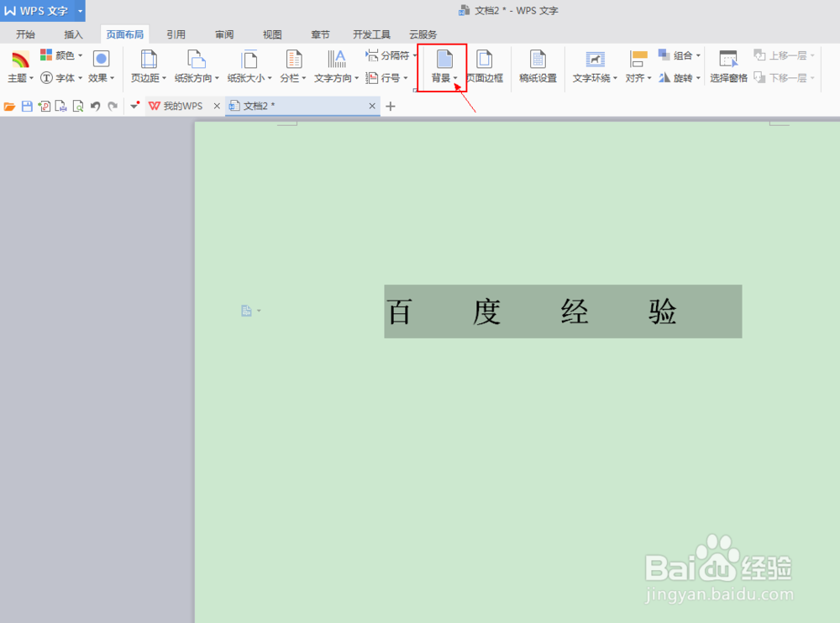
Task: Click the Undo arrow icon
Action: (x=95, y=106)
